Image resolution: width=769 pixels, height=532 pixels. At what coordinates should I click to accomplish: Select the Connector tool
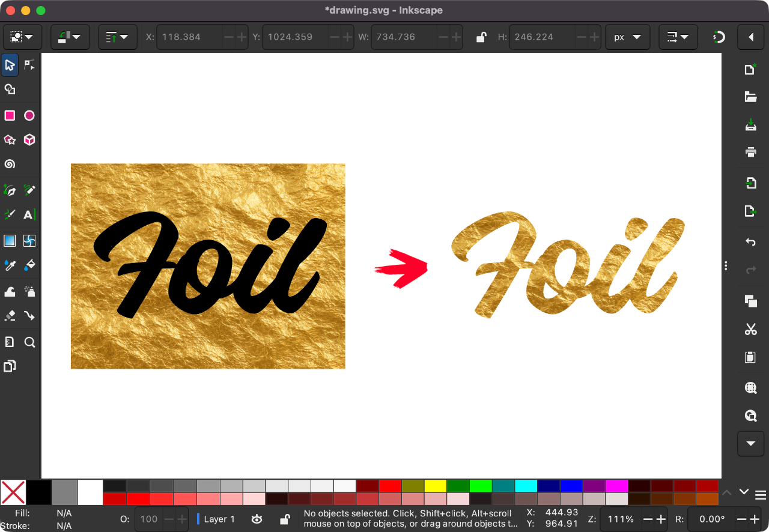click(29, 315)
